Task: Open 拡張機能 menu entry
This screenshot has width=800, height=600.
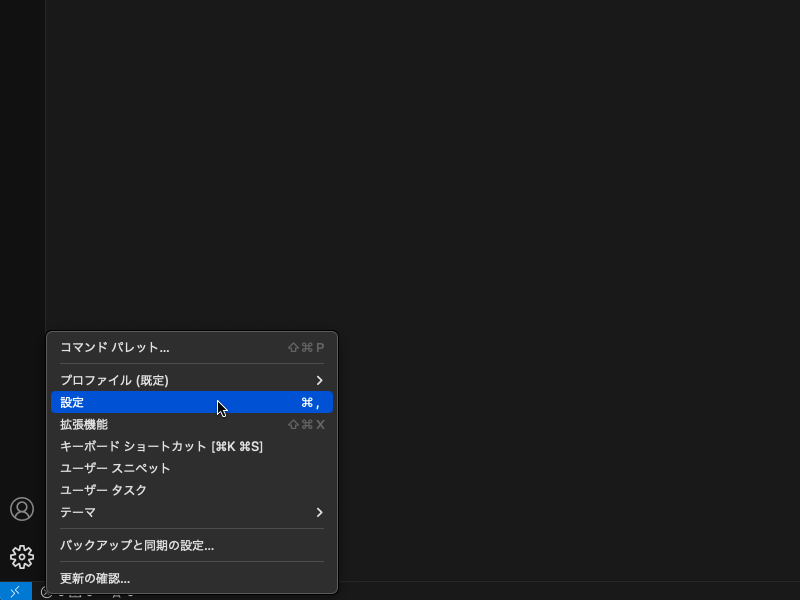Action: pos(192,424)
